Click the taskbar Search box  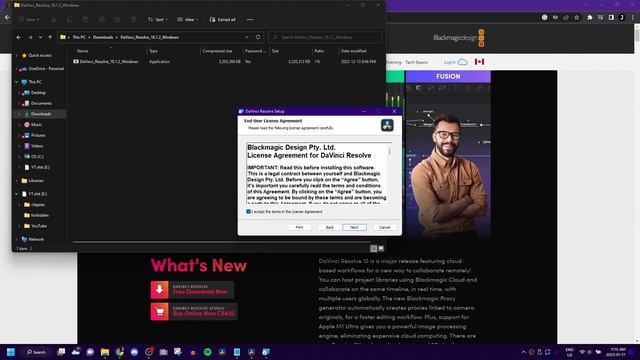pyautogui.click(x=36, y=352)
